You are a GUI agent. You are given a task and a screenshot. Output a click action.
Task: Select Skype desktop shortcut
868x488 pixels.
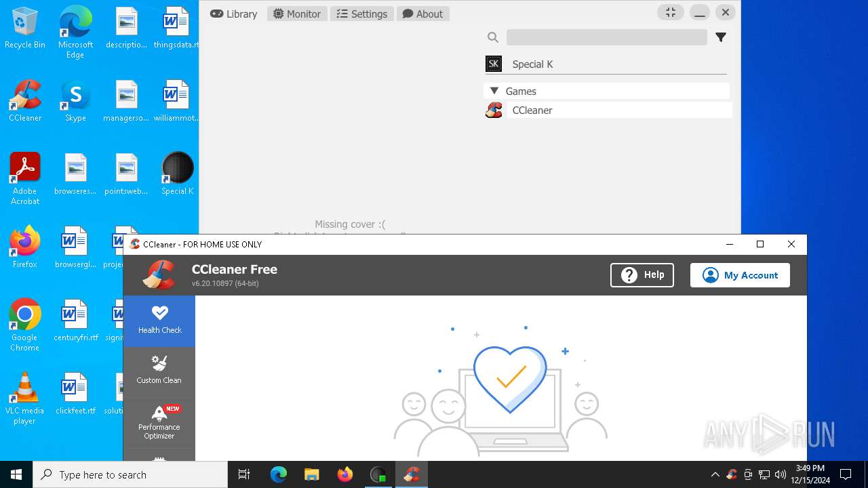pyautogui.click(x=75, y=101)
